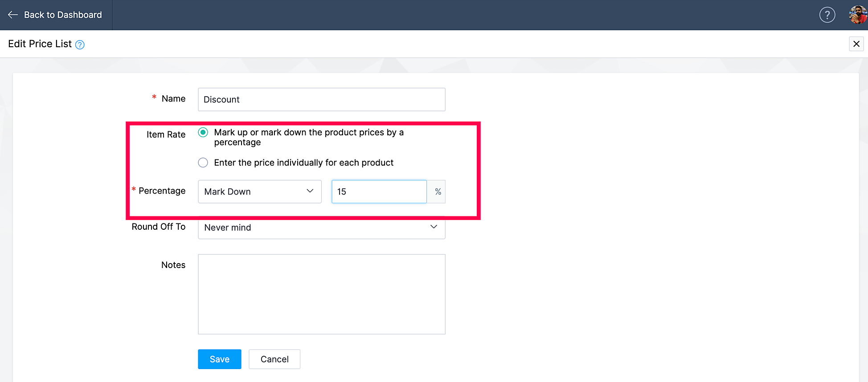Click the Edit Price List info icon
The width and height of the screenshot is (868, 382).
click(80, 45)
